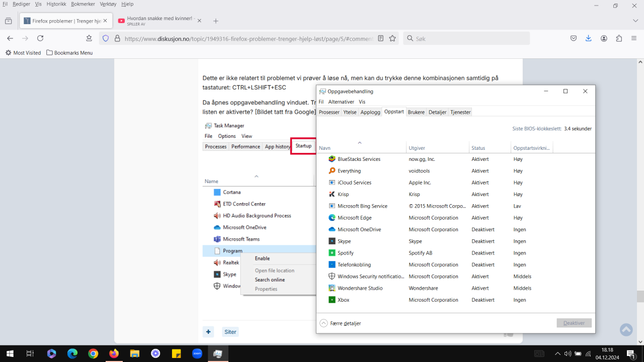The image size is (644, 362).
Task: Open the list all tabs dropdown
Action: click(635, 21)
